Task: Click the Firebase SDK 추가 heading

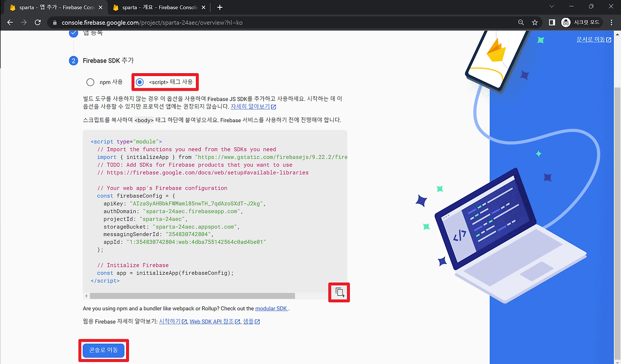Action: coord(108,61)
